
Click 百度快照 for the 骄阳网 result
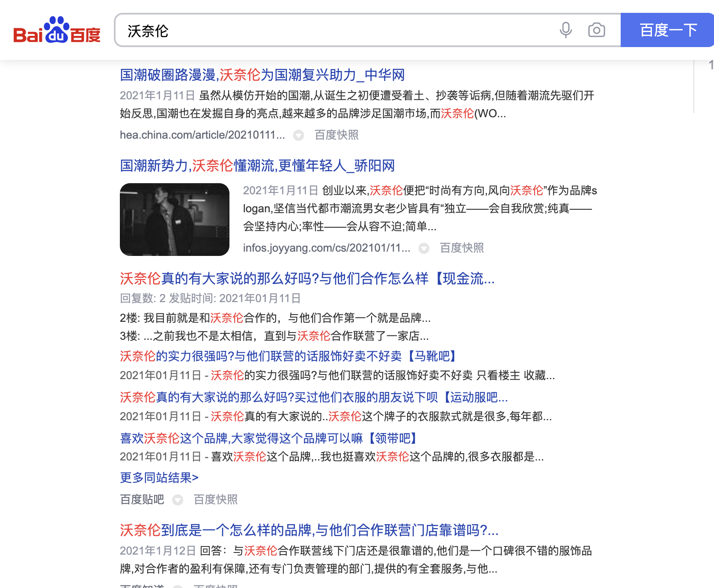pos(461,248)
